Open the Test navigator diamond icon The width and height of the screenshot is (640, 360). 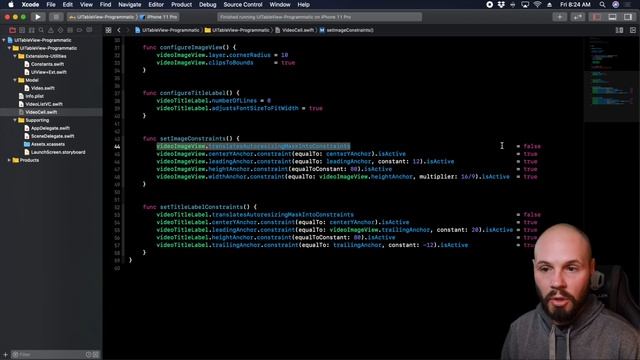(x=60, y=30)
